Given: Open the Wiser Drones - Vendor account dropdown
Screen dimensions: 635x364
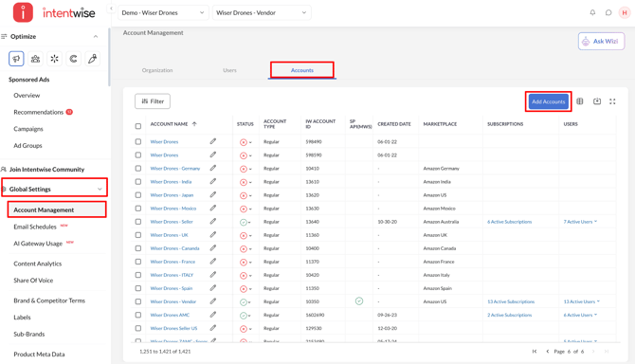Looking at the screenshot, I should (262, 12).
